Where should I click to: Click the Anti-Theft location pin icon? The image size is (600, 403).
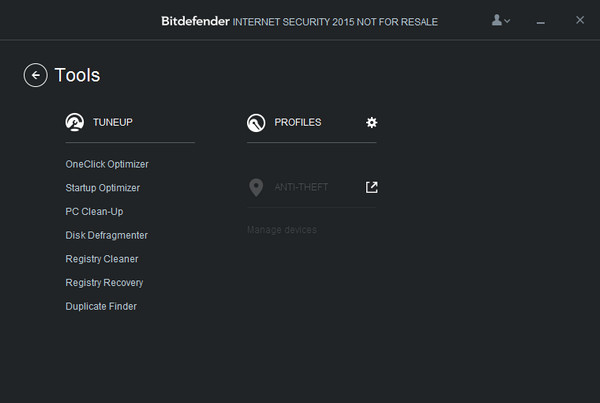256,187
